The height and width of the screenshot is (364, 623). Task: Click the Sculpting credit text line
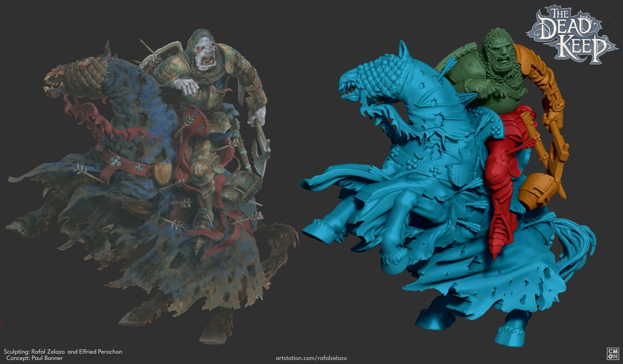(63, 351)
